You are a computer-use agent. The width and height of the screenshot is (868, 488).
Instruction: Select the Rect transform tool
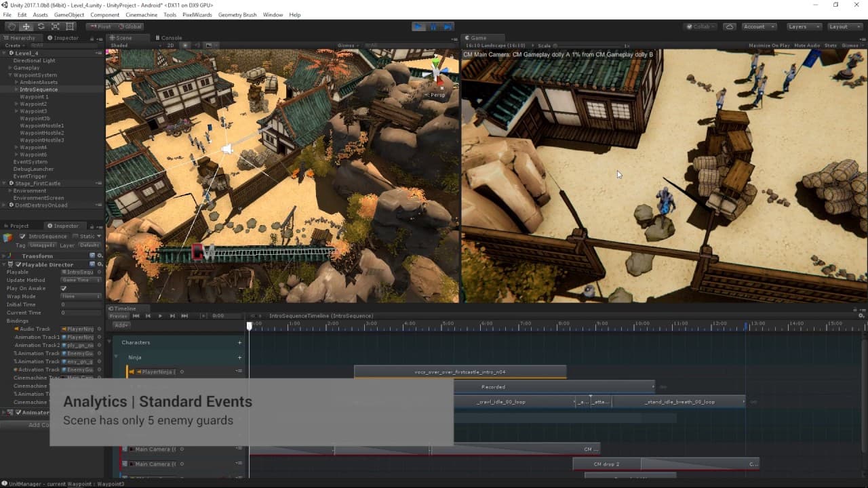coord(71,26)
